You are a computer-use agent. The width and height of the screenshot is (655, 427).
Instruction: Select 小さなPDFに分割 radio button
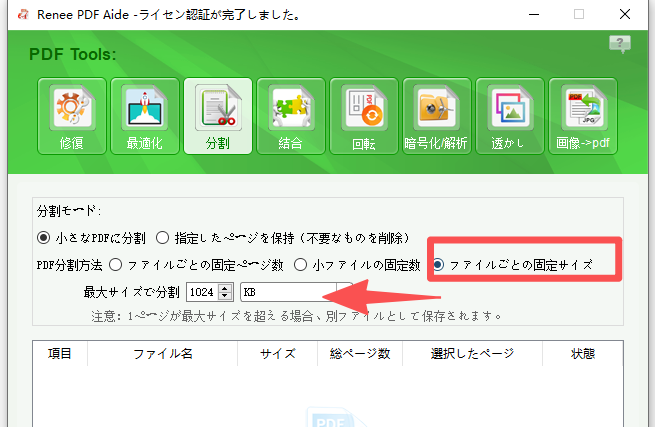[x=43, y=238]
